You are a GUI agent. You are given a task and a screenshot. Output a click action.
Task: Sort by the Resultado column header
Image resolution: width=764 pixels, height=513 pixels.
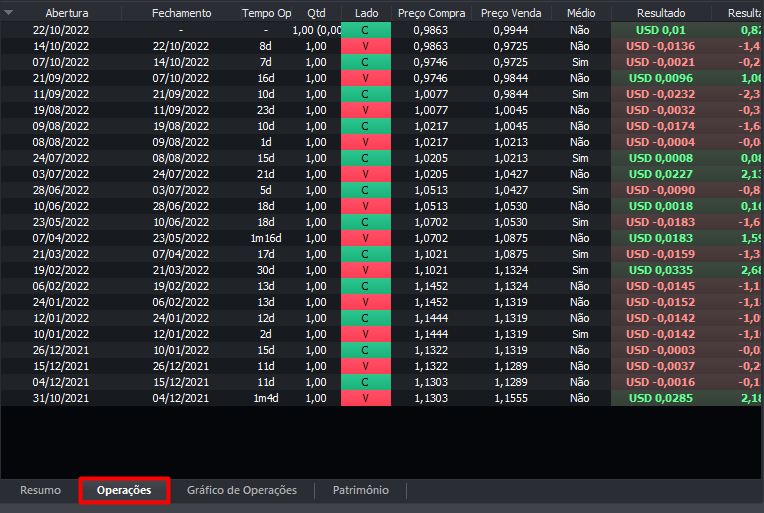click(x=661, y=13)
